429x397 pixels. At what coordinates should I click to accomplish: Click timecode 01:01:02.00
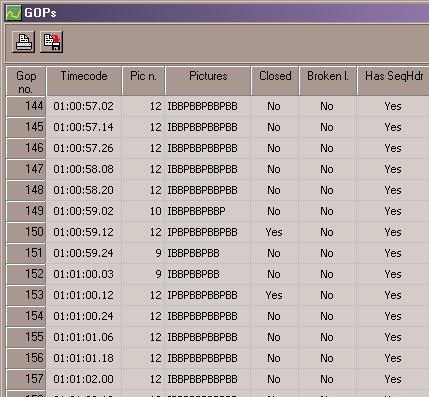[x=83, y=379]
